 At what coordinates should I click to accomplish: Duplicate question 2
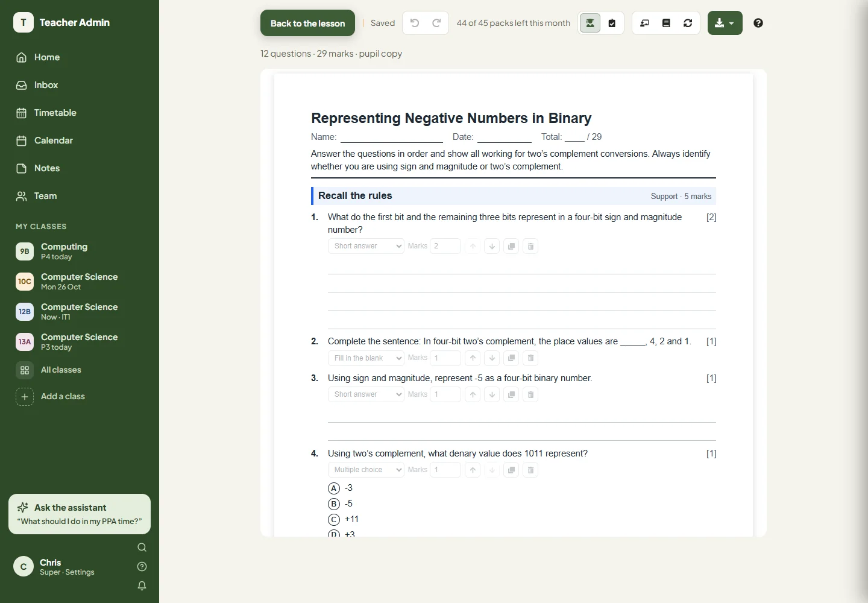511,358
